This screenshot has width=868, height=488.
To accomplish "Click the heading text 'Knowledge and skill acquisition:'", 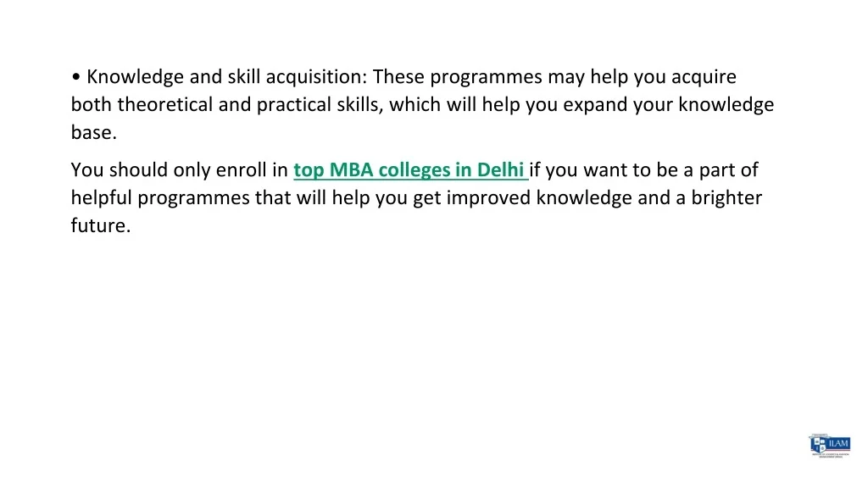I will pyautogui.click(x=226, y=77).
